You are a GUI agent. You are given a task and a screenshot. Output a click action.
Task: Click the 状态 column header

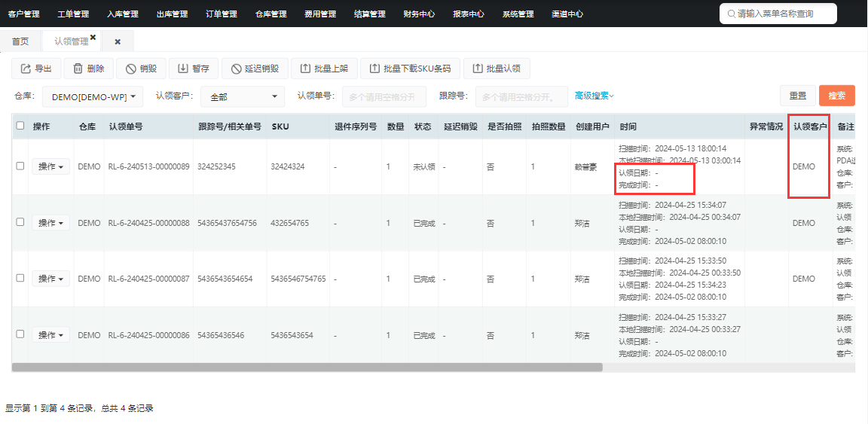[x=423, y=127]
